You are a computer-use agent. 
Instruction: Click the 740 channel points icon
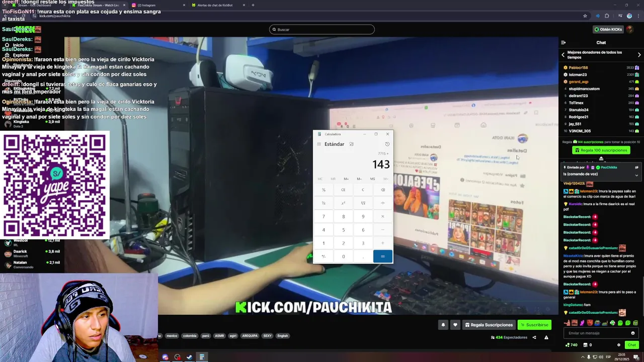pos(568,345)
